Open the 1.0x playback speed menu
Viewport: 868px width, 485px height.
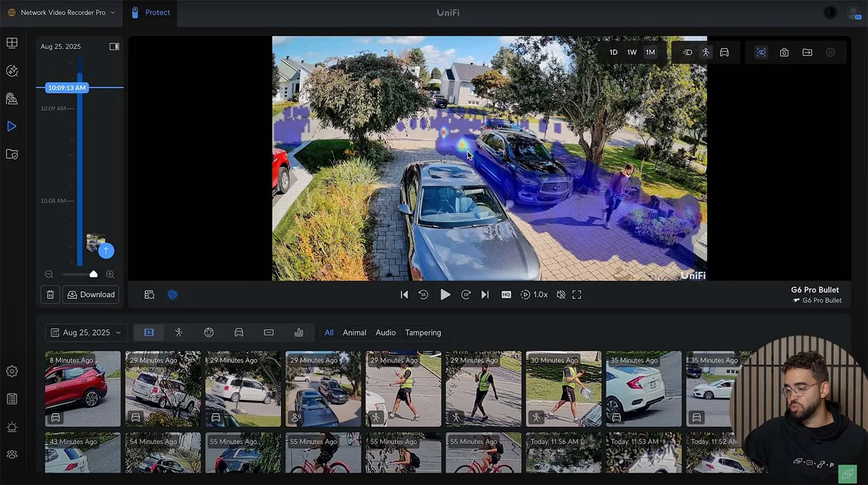point(534,295)
